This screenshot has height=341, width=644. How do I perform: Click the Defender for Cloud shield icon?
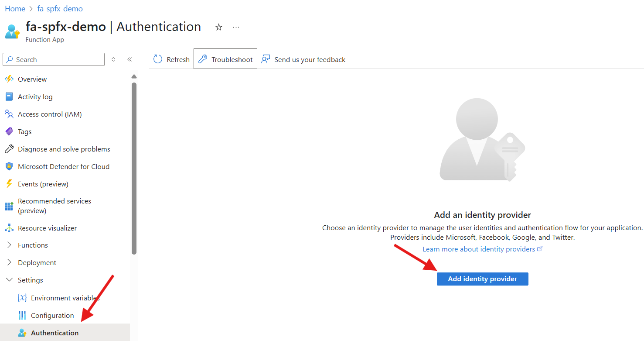(9, 166)
